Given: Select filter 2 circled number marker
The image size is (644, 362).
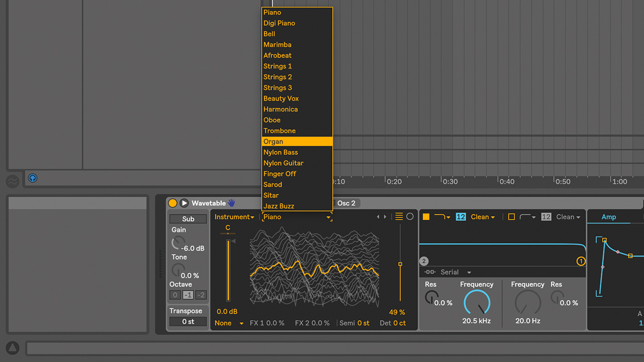Looking at the screenshot, I should tap(424, 261).
